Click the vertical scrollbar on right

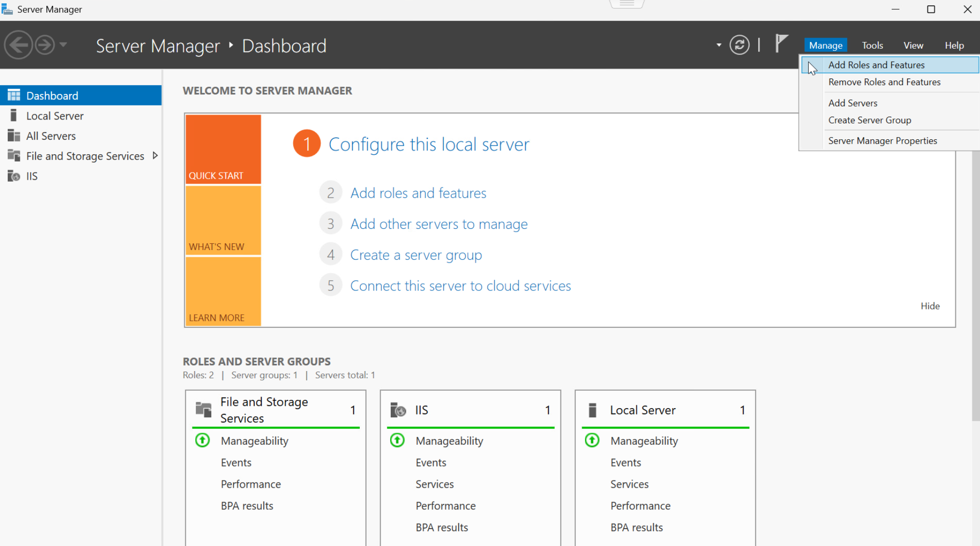click(x=975, y=289)
